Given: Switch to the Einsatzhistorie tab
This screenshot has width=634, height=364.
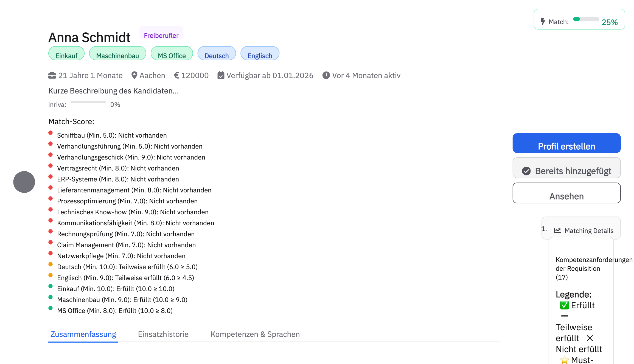Looking at the screenshot, I should point(163,334).
